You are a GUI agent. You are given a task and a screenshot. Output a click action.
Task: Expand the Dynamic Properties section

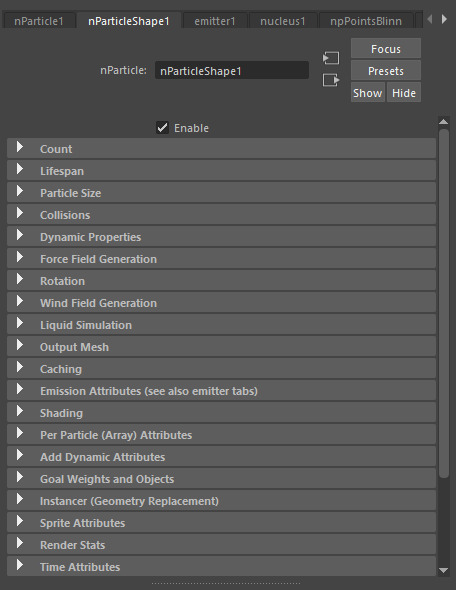coord(221,237)
